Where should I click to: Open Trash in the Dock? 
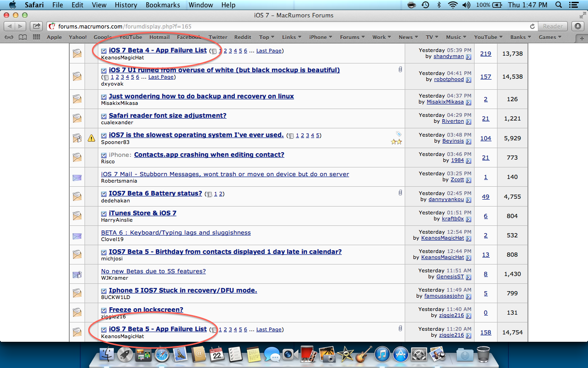click(x=483, y=354)
